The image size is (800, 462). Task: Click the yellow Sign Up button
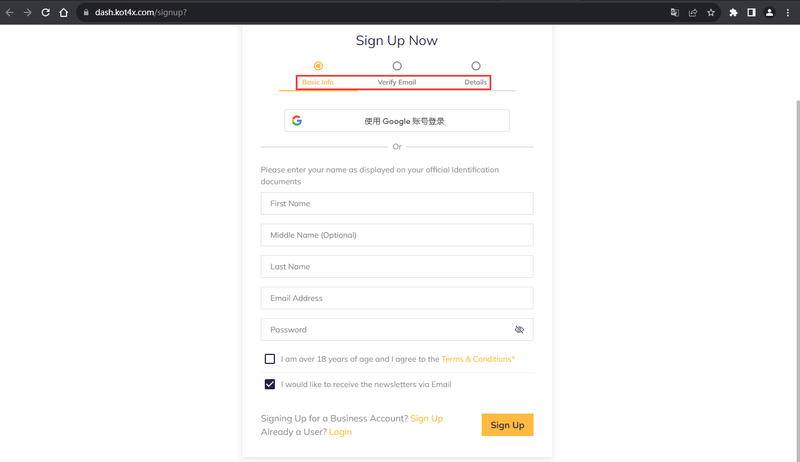(x=507, y=425)
